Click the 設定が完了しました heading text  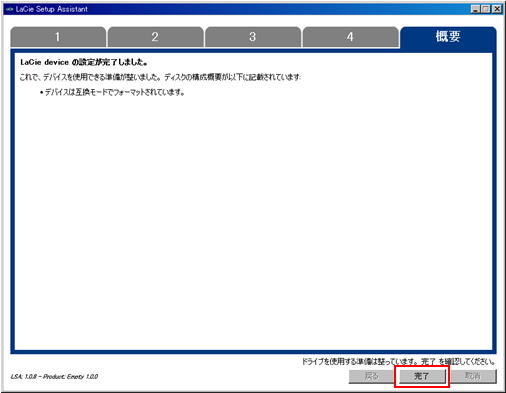[x=84, y=62]
